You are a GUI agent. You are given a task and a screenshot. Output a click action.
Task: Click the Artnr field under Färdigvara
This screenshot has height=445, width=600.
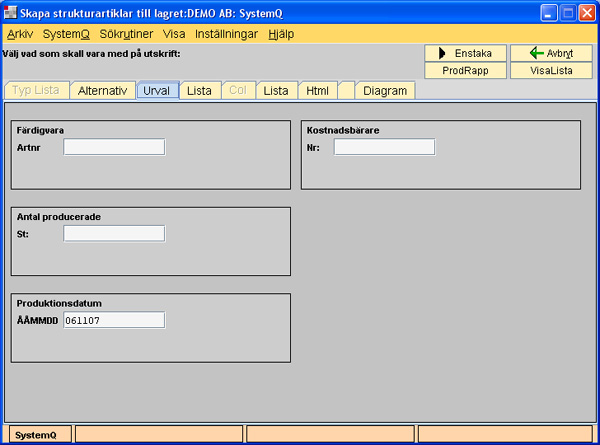pos(114,147)
